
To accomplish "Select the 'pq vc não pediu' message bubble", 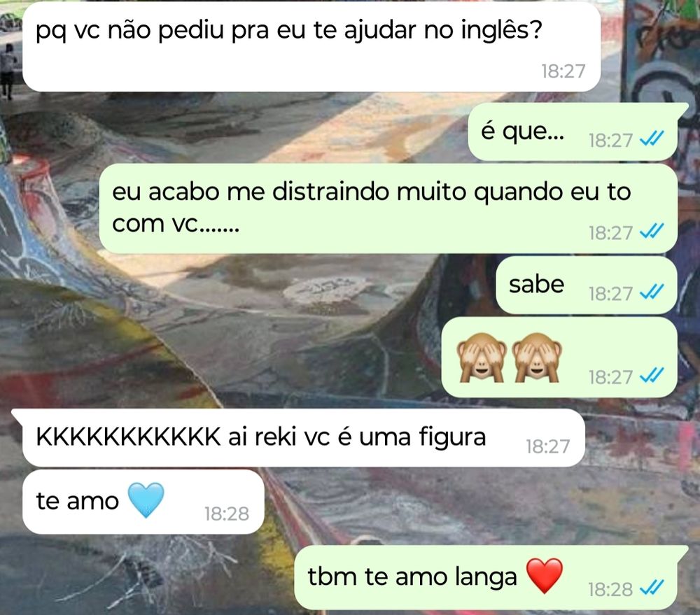I will 311,47.
